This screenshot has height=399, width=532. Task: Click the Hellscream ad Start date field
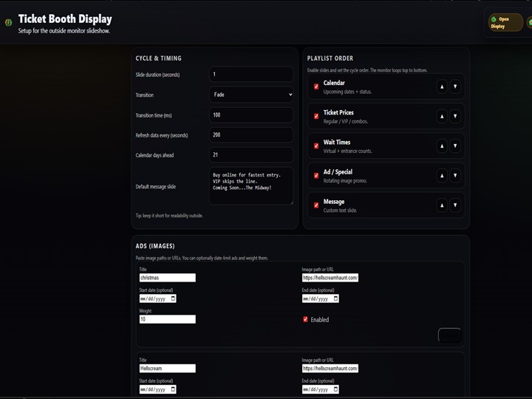click(x=158, y=389)
